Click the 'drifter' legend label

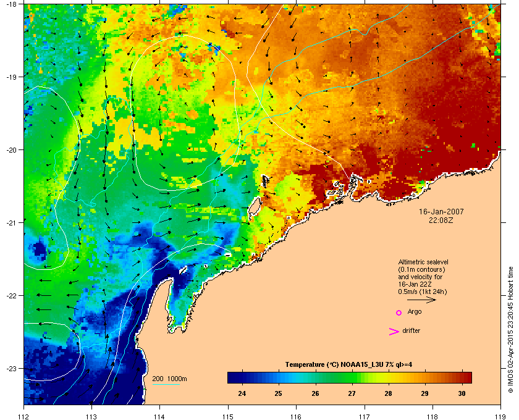pos(411,330)
